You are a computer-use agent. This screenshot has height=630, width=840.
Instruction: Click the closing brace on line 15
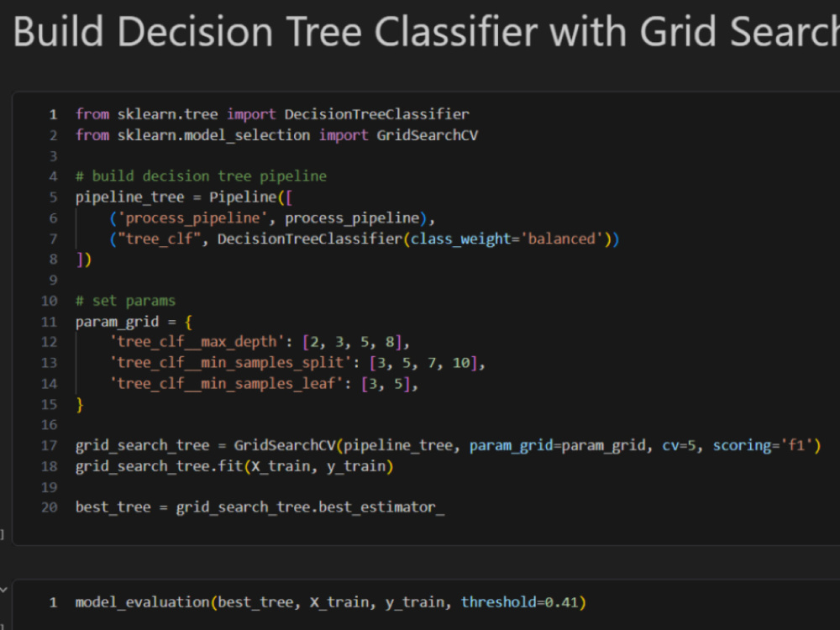[x=80, y=405]
